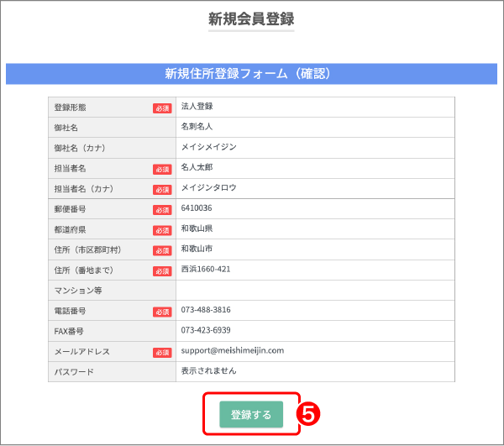Click the 必須 badge beside 登録形態
The image size is (504, 446).
(162, 108)
